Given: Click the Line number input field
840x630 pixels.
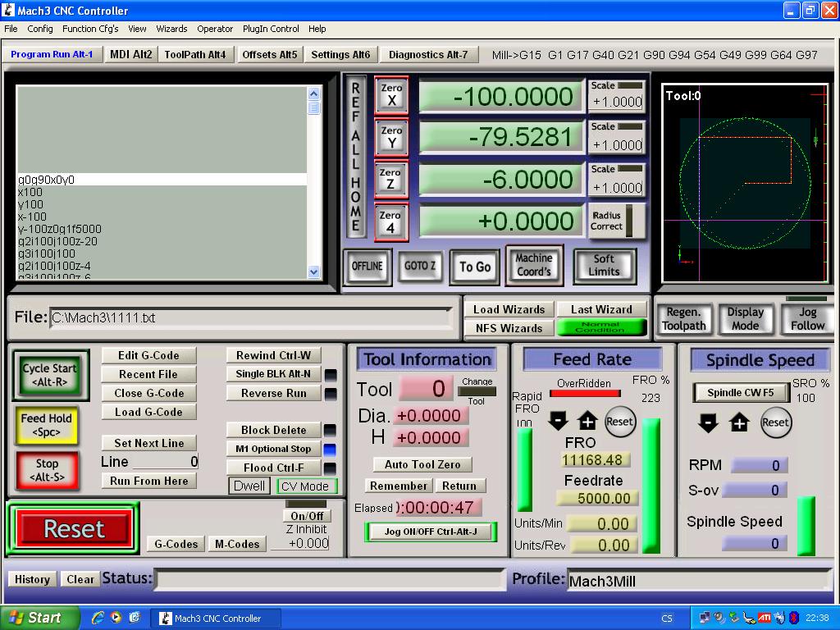Looking at the screenshot, I should (x=165, y=462).
